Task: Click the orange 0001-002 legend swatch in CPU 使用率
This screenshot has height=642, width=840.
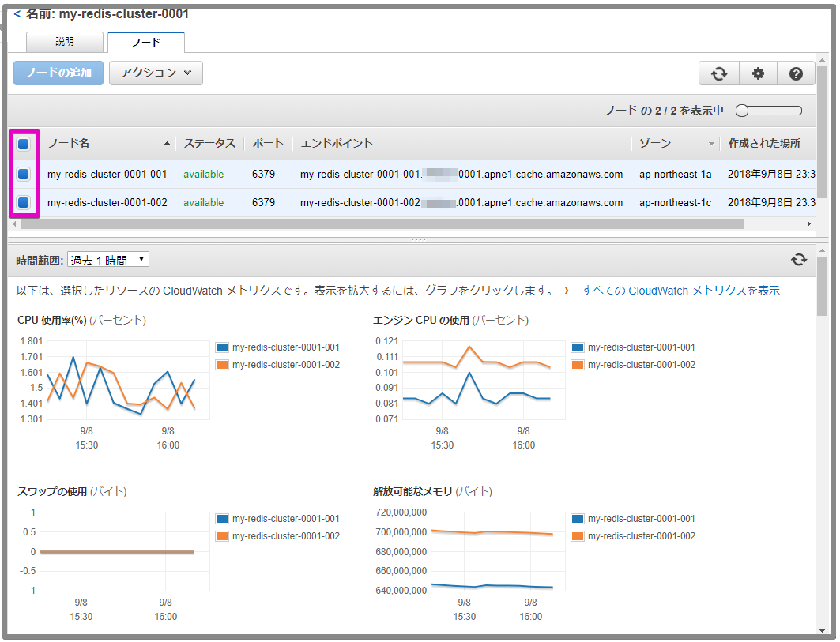Action: [x=222, y=365]
